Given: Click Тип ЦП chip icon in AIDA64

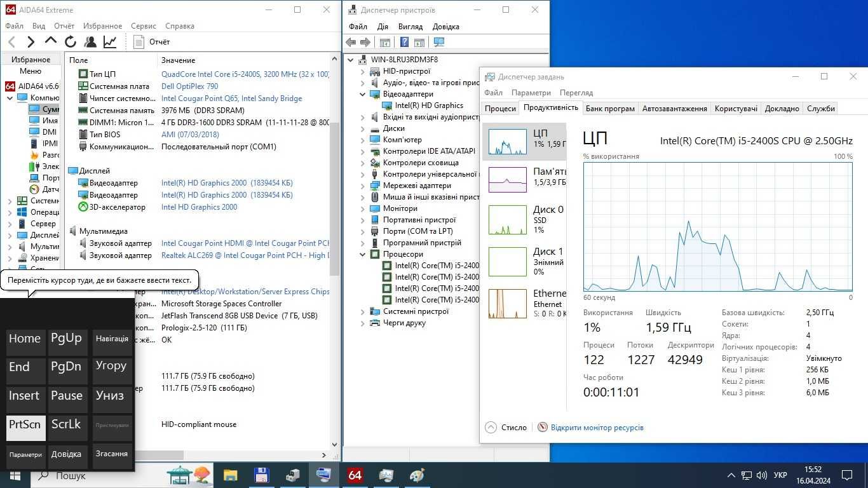Looking at the screenshot, I should [83, 74].
